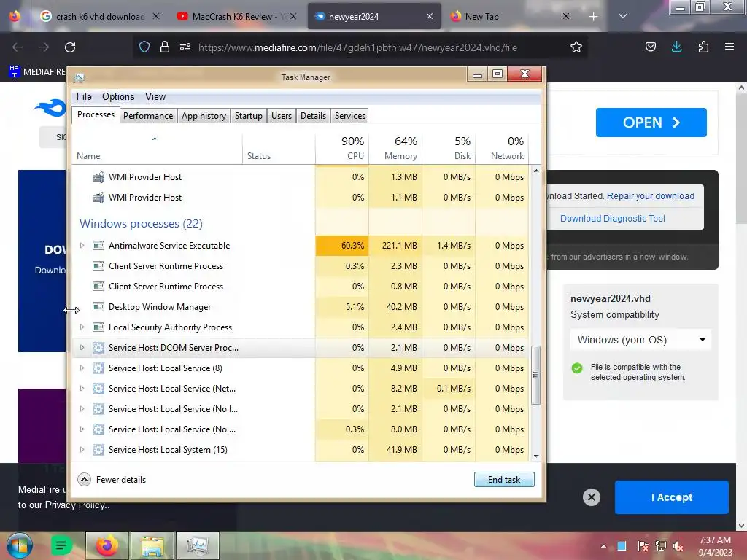Switch to the Startup tab
This screenshot has width=747, height=560.
pos(249,116)
